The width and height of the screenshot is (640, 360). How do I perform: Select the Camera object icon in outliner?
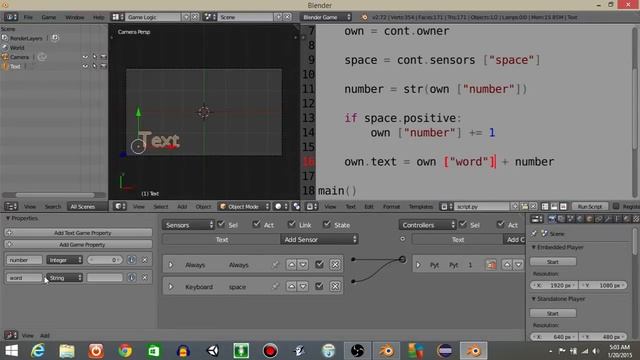click(5, 57)
